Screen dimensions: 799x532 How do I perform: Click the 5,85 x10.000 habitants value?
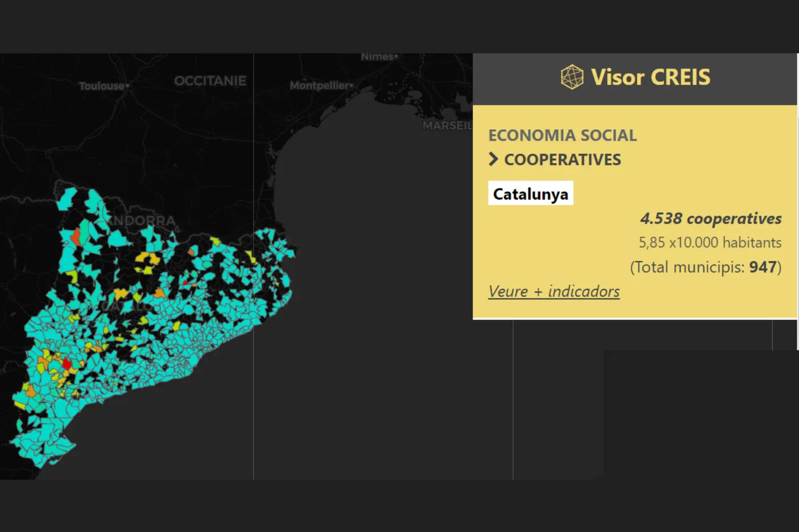pos(710,242)
